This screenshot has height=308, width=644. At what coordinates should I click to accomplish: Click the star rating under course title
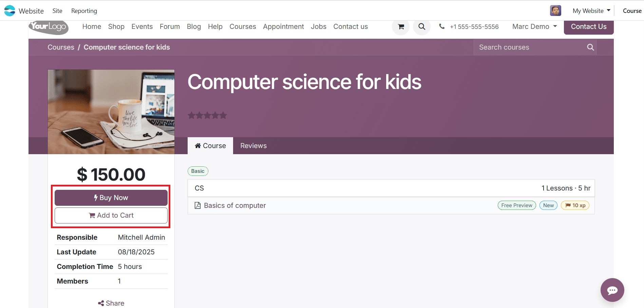tap(207, 115)
